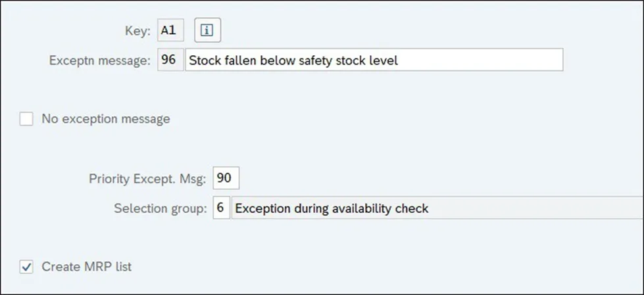The width and height of the screenshot is (644, 295).
Task: Click the word 'Stock' starting the exception text
Action: pyautogui.click(x=203, y=60)
